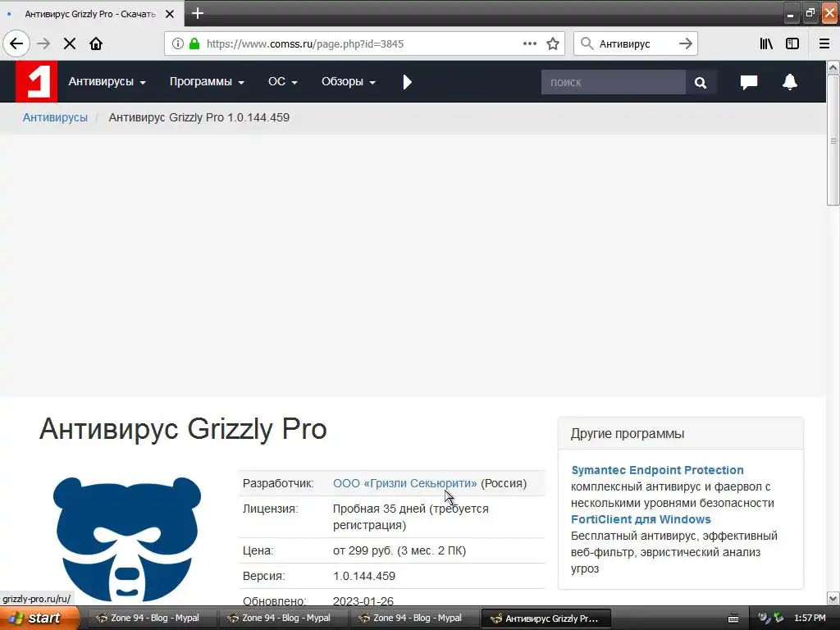Open page actions three-dot menu
This screenshot has width=840, height=630.
[x=530, y=44]
